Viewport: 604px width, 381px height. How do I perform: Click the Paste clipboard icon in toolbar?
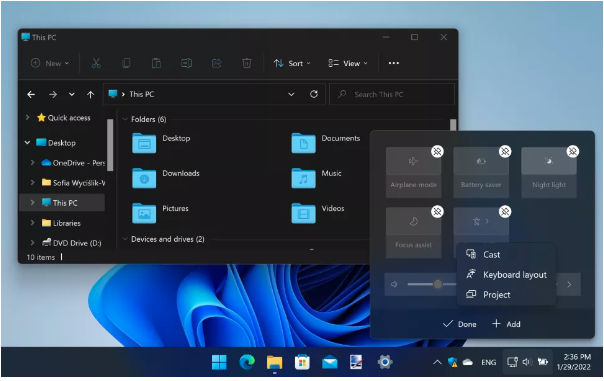click(156, 63)
